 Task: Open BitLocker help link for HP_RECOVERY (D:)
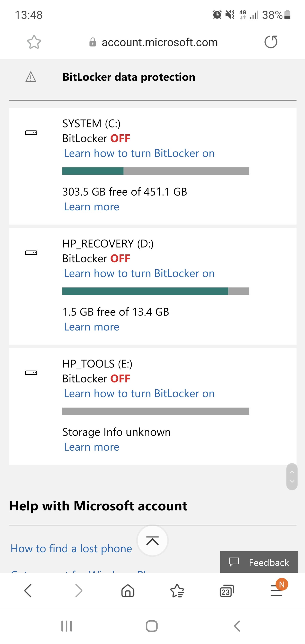coord(139,273)
